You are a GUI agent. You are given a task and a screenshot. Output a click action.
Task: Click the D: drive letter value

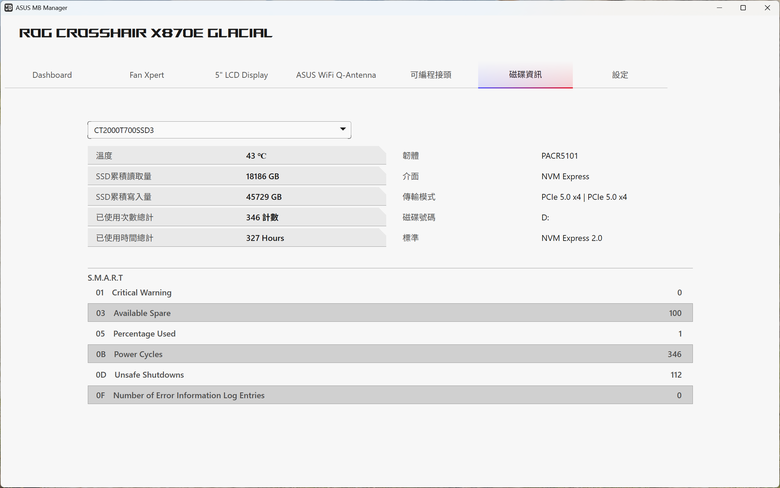pyautogui.click(x=545, y=217)
